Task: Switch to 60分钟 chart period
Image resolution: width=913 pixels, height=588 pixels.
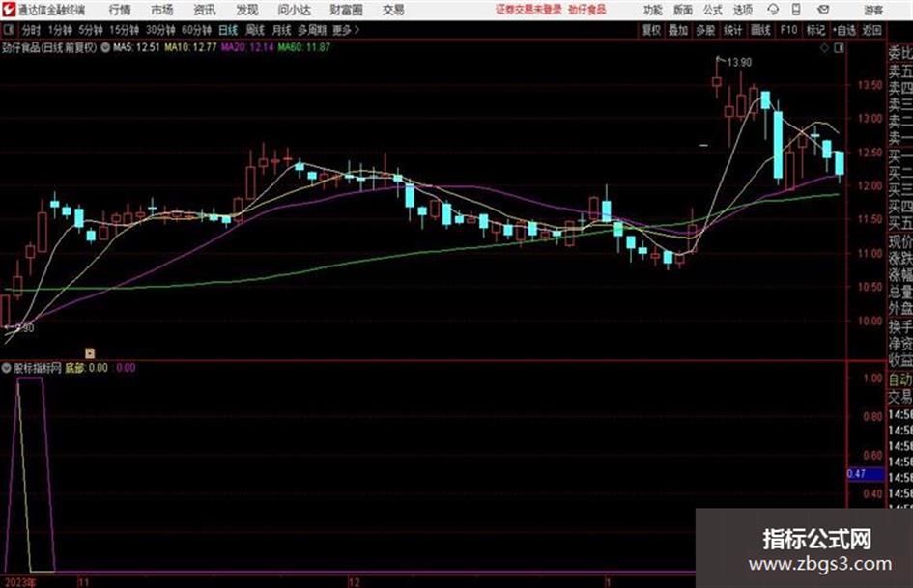Action: tap(197, 30)
